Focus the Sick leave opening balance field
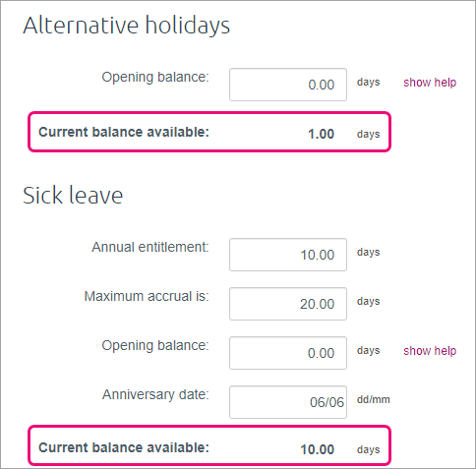Viewport: 476px width, 469px height. (288, 353)
